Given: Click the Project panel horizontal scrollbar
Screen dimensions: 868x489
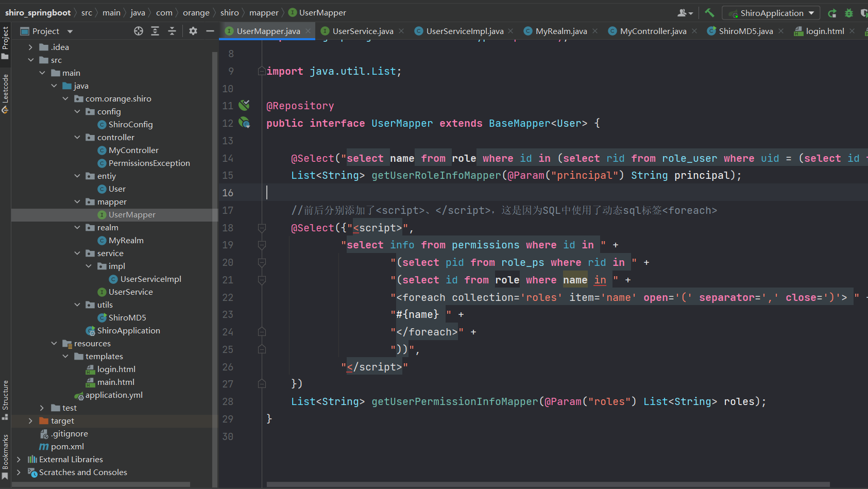Looking at the screenshot, I should click(101, 484).
